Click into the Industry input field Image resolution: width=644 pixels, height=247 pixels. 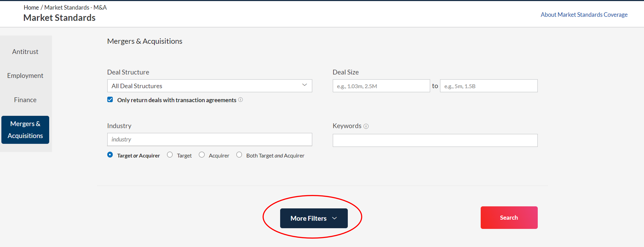[209, 139]
